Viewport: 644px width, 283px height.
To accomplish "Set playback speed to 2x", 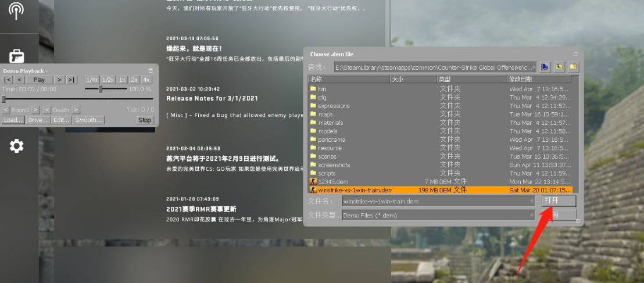I will click(134, 80).
